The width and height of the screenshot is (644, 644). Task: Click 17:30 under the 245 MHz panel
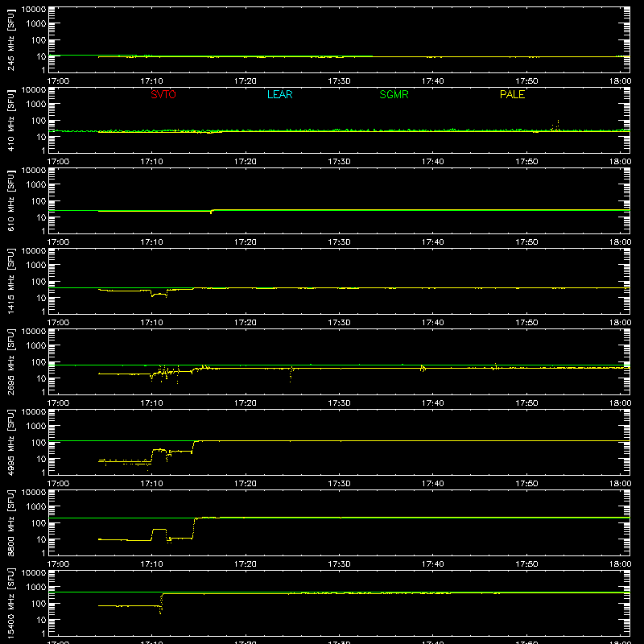coord(339,81)
